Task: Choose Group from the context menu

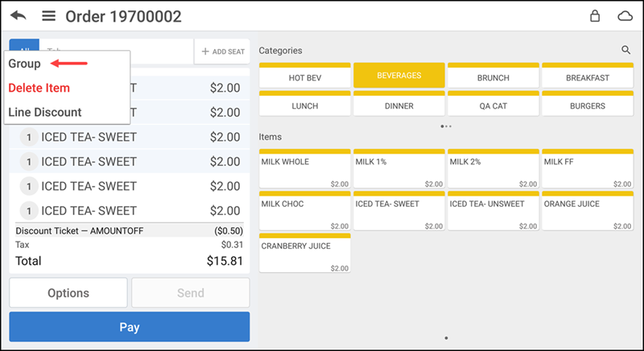Action: point(25,64)
